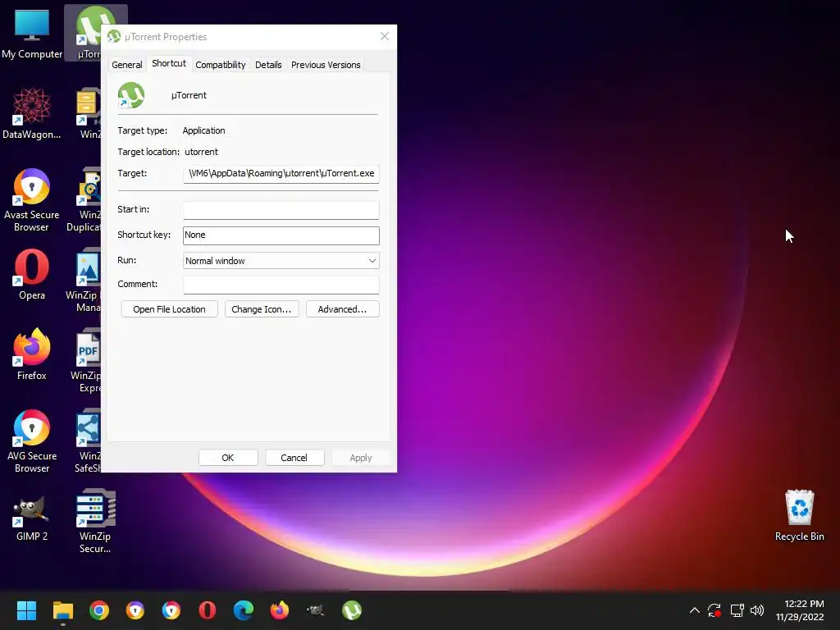This screenshot has height=630, width=840.
Task: Click the Change Icon button
Action: click(x=262, y=309)
